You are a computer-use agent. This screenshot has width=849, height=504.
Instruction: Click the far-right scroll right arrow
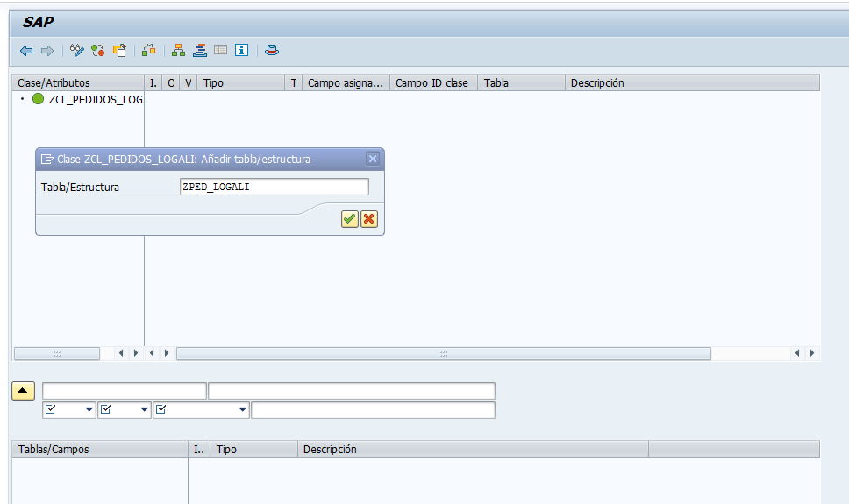tap(811, 353)
